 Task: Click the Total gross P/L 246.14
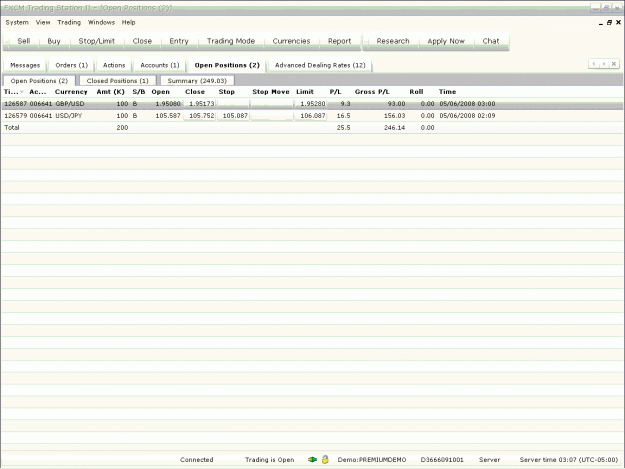395,128
